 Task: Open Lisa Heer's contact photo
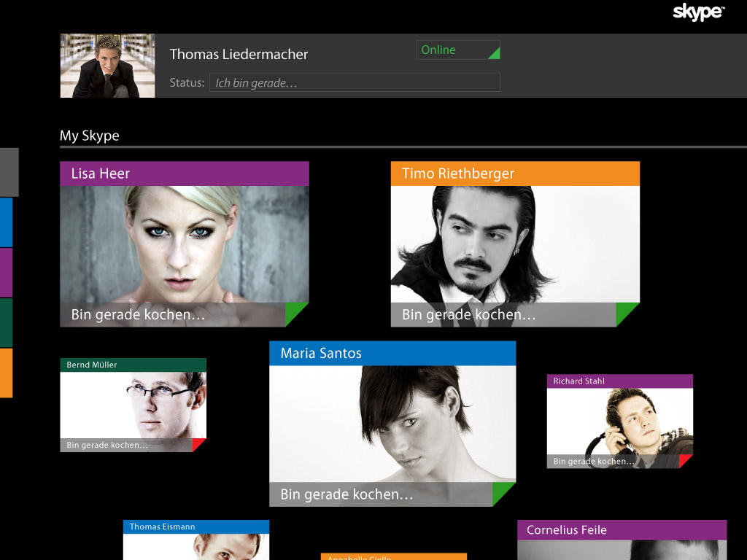click(185, 244)
